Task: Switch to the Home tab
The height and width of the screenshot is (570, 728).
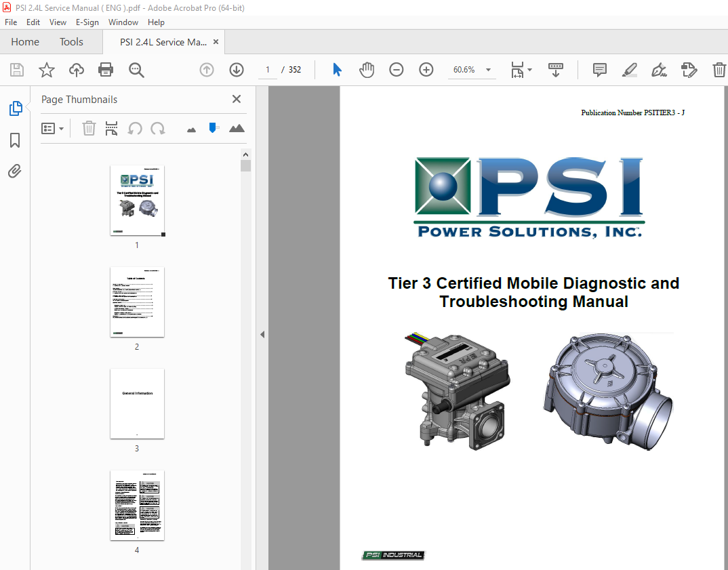Action: (x=25, y=42)
